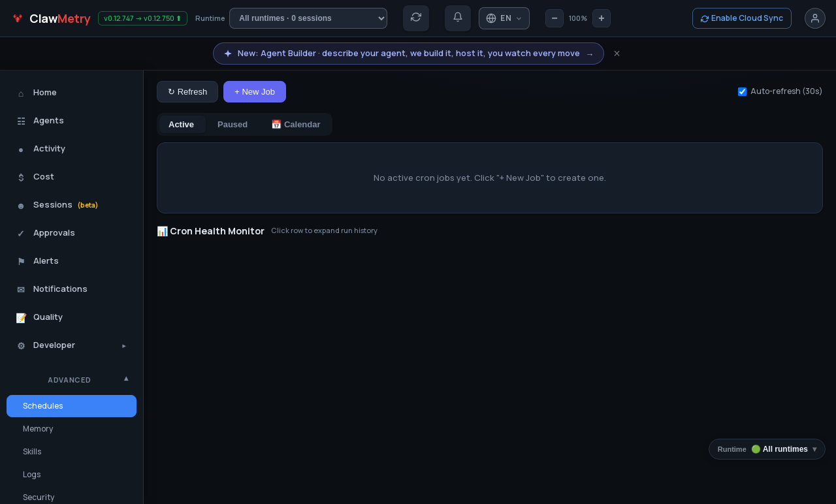
Task: Click the Developer gear icon
Action: (x=21, y=346)
